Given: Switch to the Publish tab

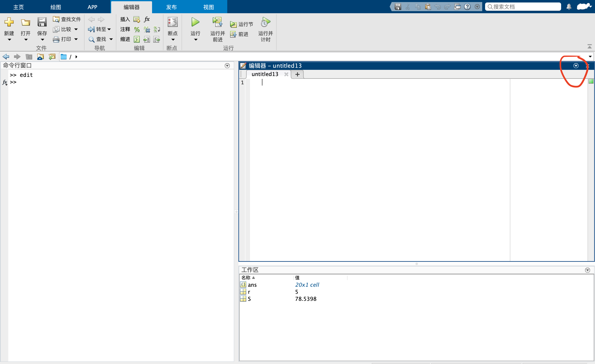Looking at the screenshot, I should click(x=171, y=7).
